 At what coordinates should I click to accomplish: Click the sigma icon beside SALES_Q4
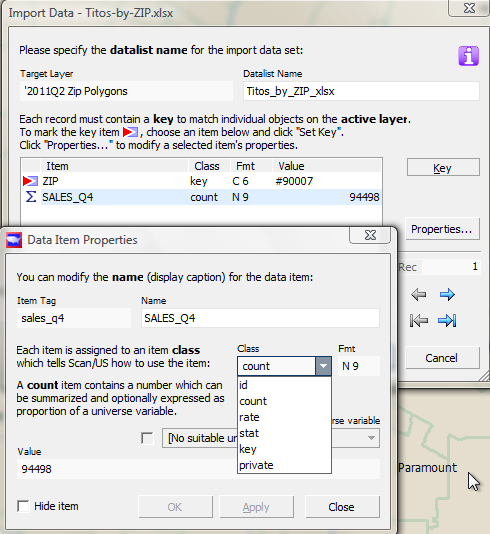pos(31,197)
